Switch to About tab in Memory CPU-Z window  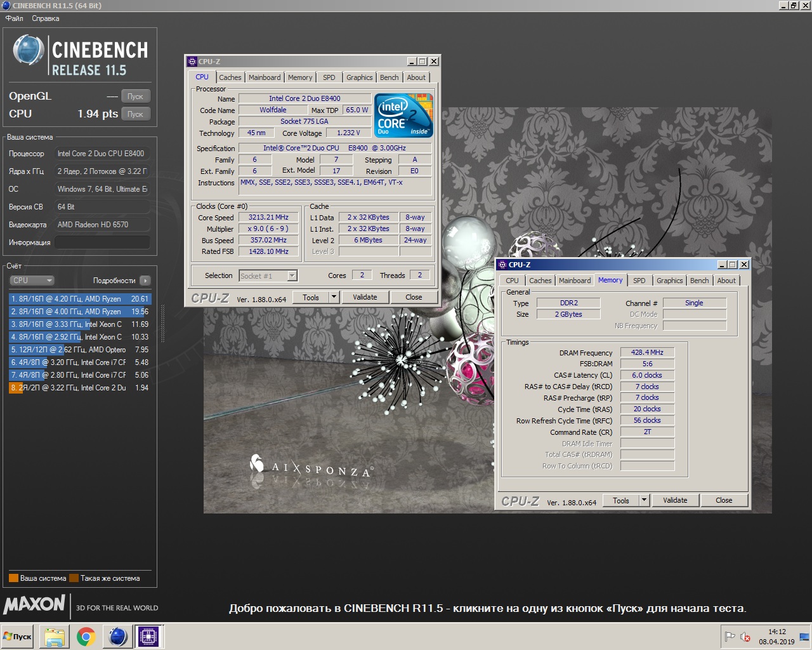tap(726, 281)
